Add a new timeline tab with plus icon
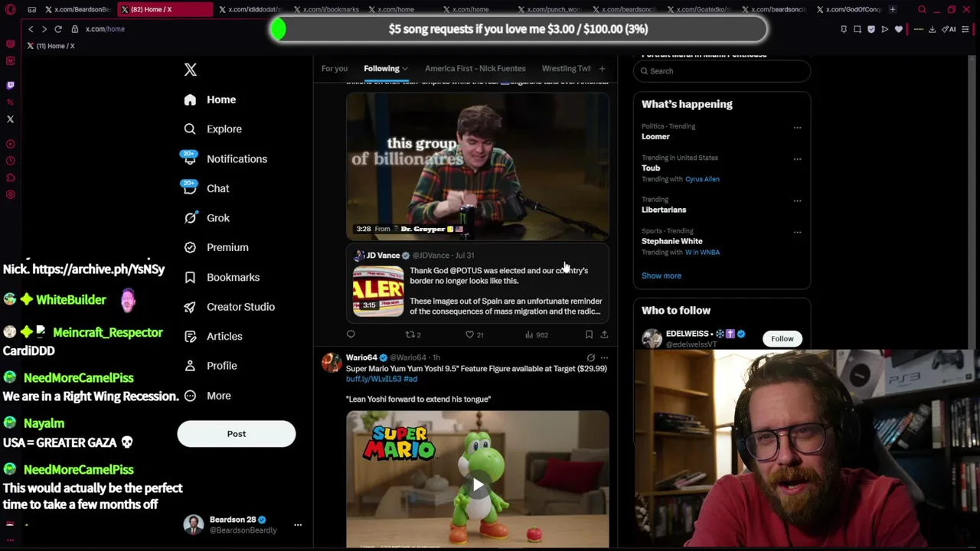 602,69
